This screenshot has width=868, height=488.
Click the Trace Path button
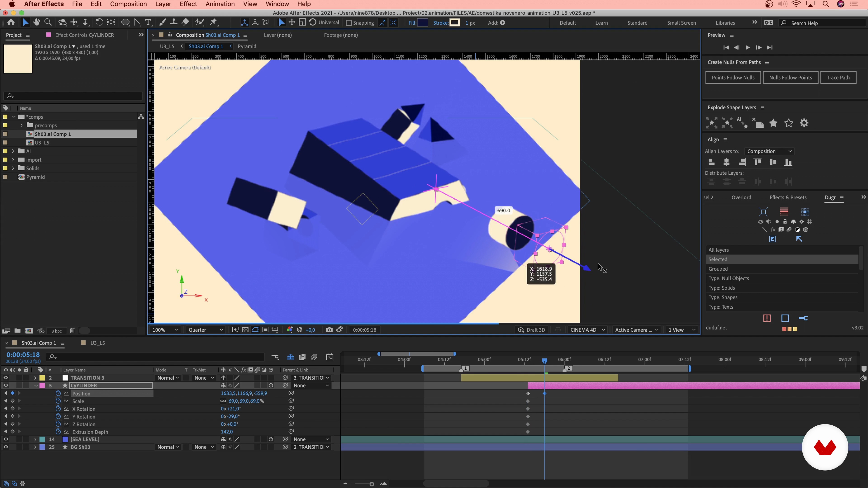pos(838,77)
